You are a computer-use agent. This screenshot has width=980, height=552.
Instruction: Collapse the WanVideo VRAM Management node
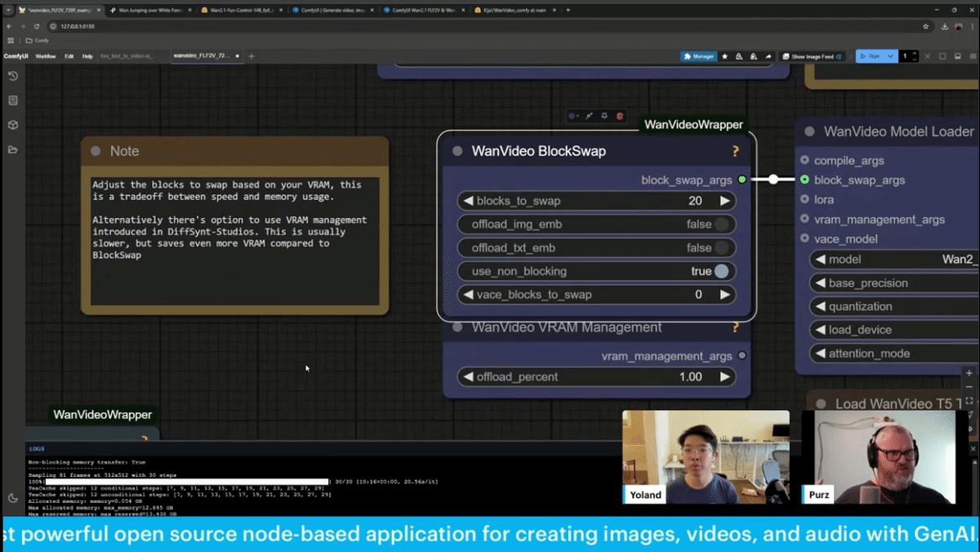pos(457,327)
